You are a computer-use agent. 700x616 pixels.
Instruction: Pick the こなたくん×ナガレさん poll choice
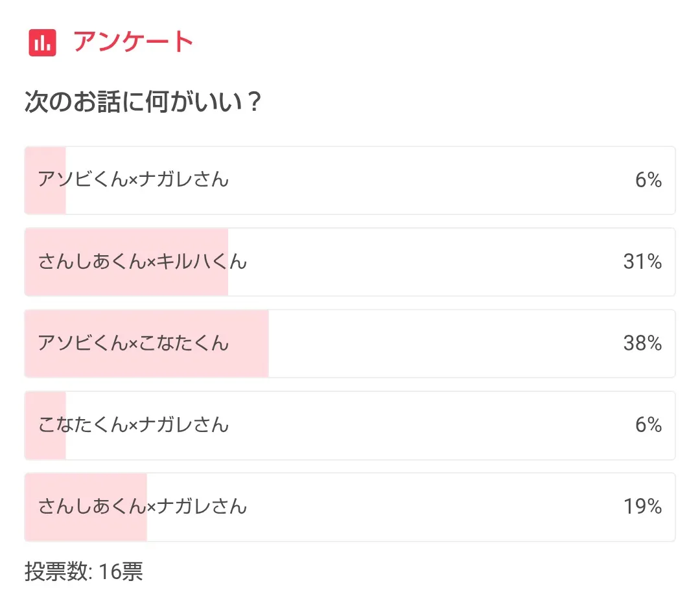coord(134,425)
